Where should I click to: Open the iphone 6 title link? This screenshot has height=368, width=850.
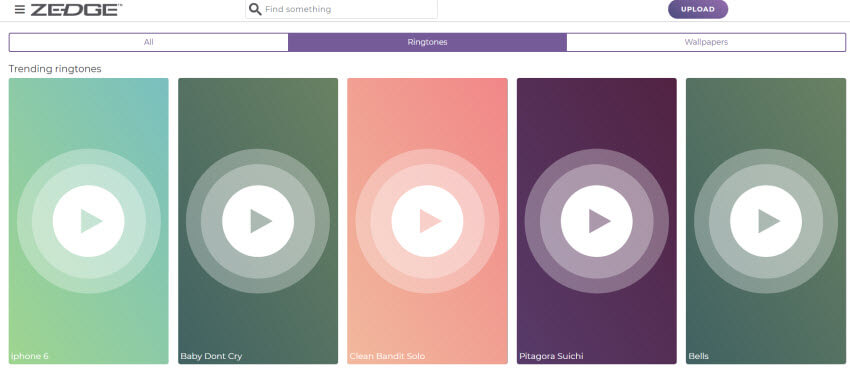pyautogui.click(x=29, y=356)
